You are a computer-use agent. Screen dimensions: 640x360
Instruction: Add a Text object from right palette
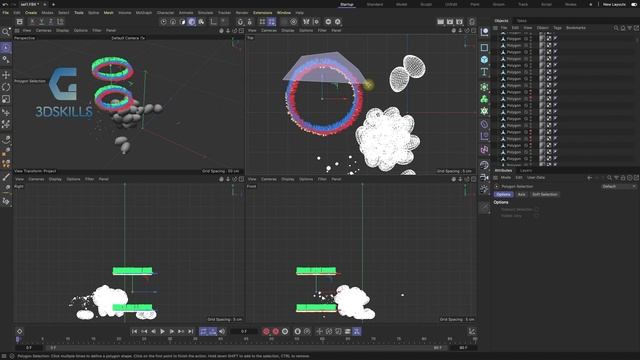[484, 72]
